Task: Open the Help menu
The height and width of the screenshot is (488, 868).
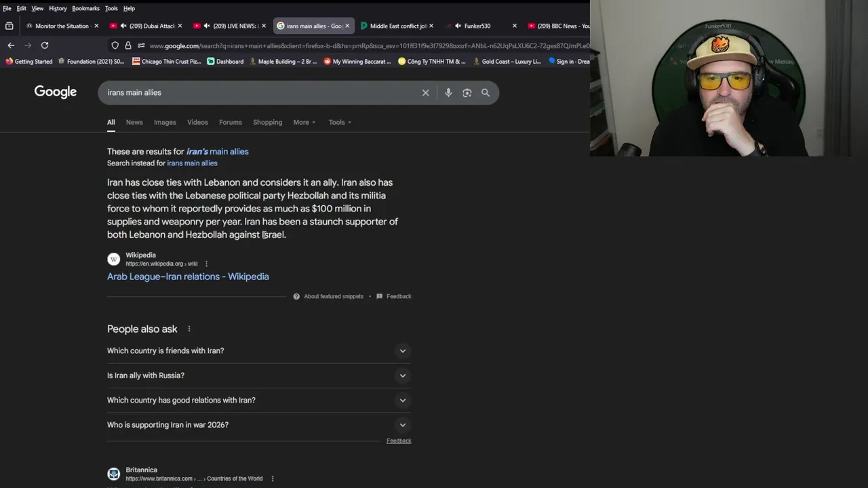Action: pyautogui.click(x=129, y=8)
